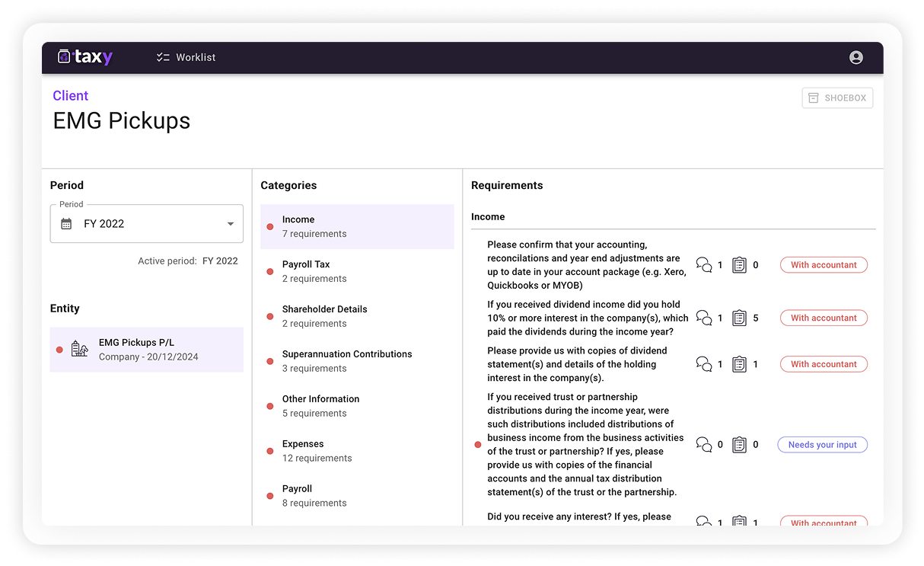Open the trust or partnership distributions requirement
The image size is (924, 566).
click(x=585, y=445)
